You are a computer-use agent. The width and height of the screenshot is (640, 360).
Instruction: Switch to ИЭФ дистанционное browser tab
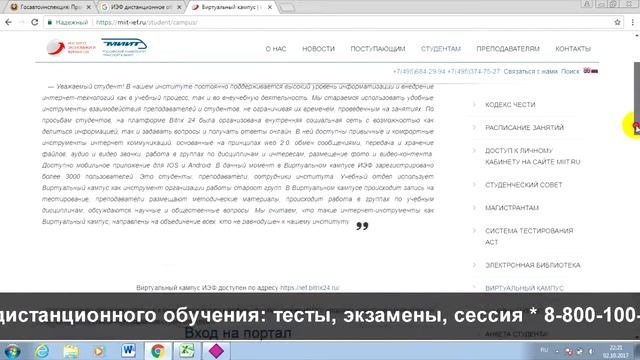coord(141,7)
